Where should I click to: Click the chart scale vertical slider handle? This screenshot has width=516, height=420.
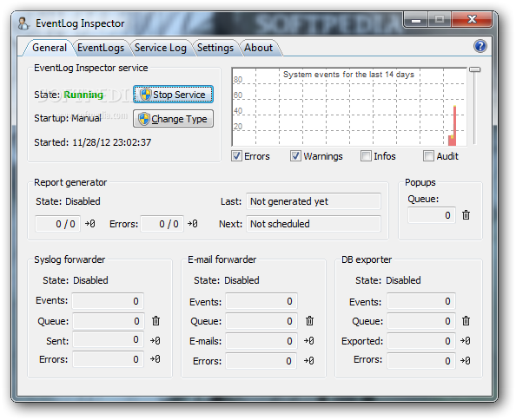(474, 69)
